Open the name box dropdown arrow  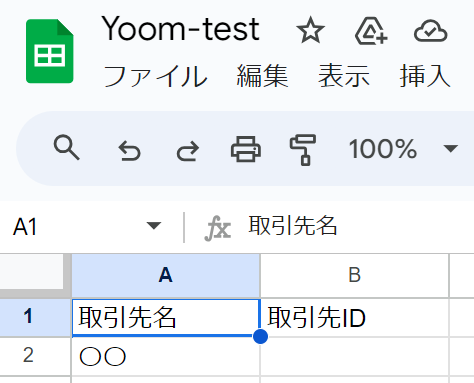(x=154, y=226)
